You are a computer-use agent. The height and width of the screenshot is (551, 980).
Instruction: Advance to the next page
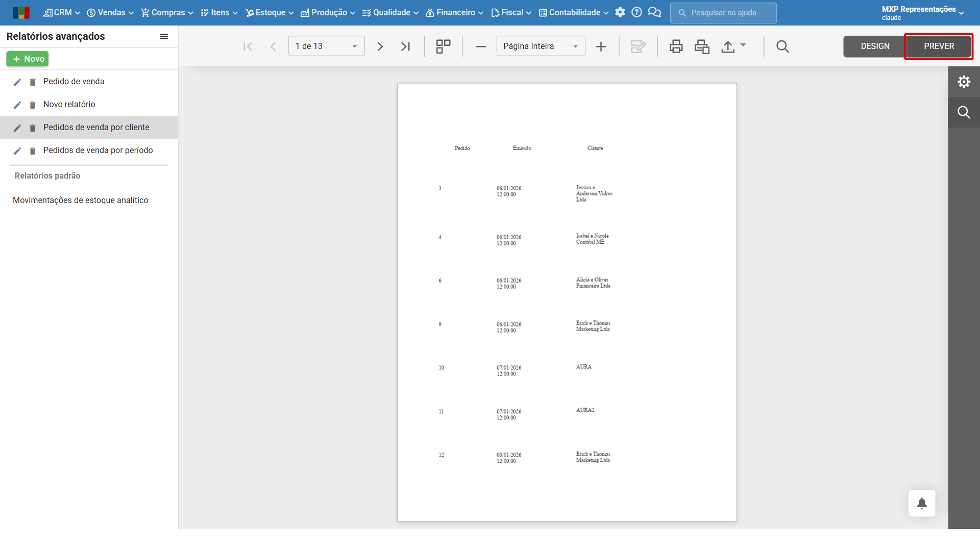point(380,46)
